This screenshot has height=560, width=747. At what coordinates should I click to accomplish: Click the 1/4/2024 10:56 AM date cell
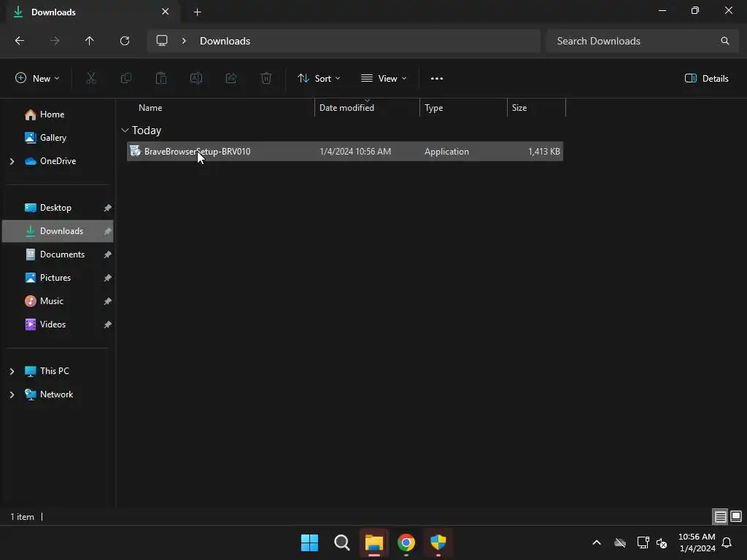(355, 152)
